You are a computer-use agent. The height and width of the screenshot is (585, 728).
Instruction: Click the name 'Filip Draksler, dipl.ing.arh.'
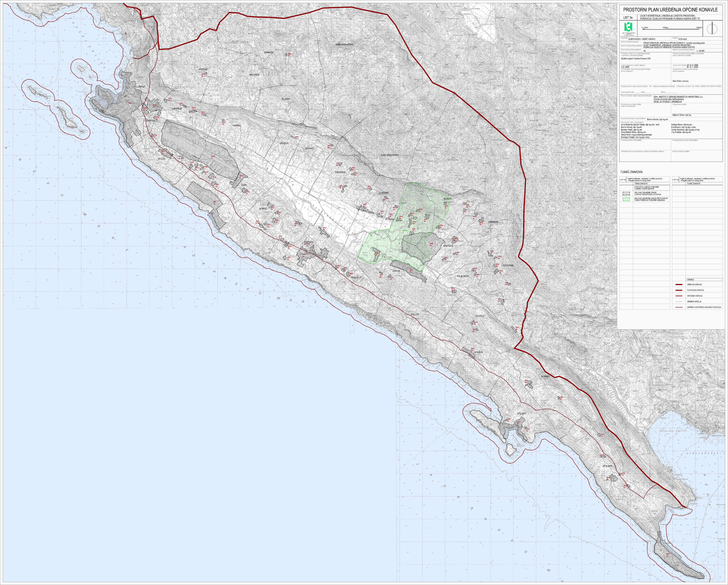coord(681,132)
